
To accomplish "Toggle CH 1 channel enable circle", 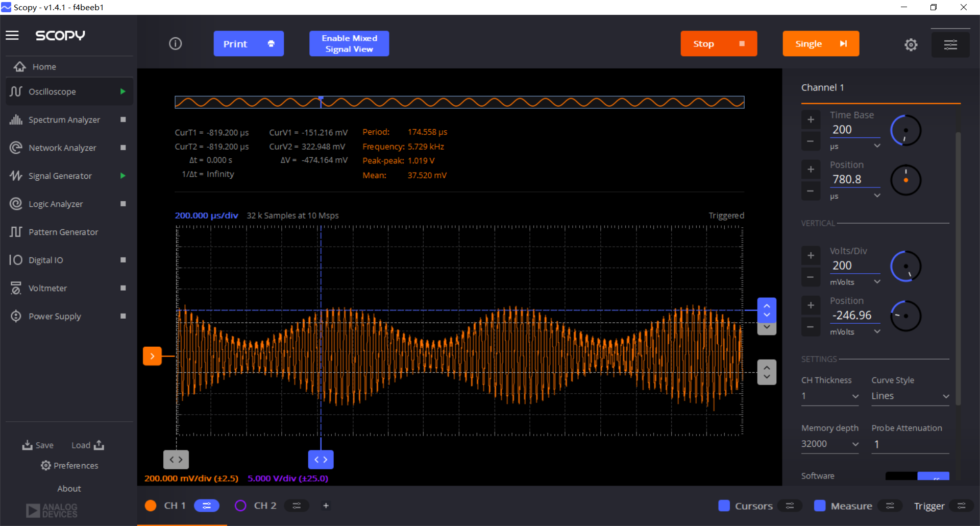I will pos(151,506).
